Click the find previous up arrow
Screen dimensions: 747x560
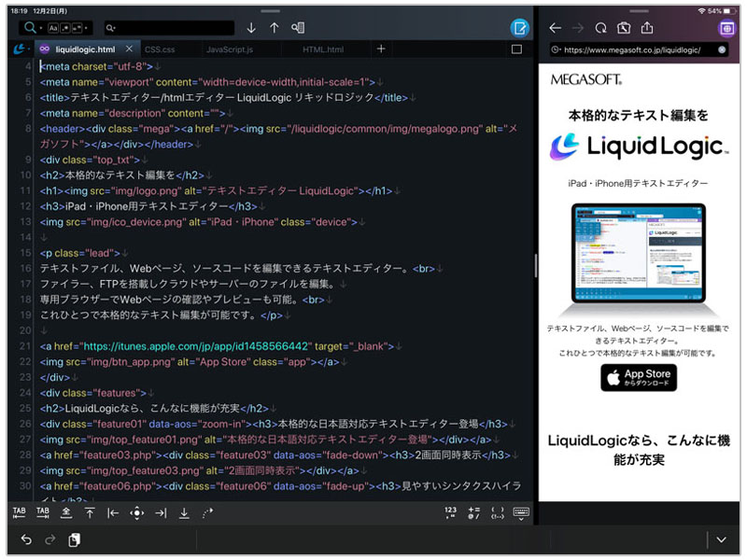pos(274,28)
